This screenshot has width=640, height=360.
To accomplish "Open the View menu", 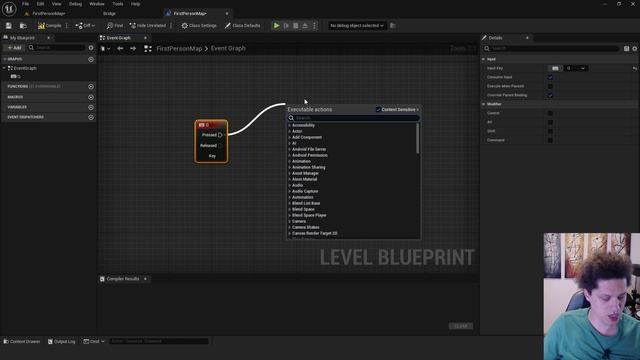I will 56,4.
